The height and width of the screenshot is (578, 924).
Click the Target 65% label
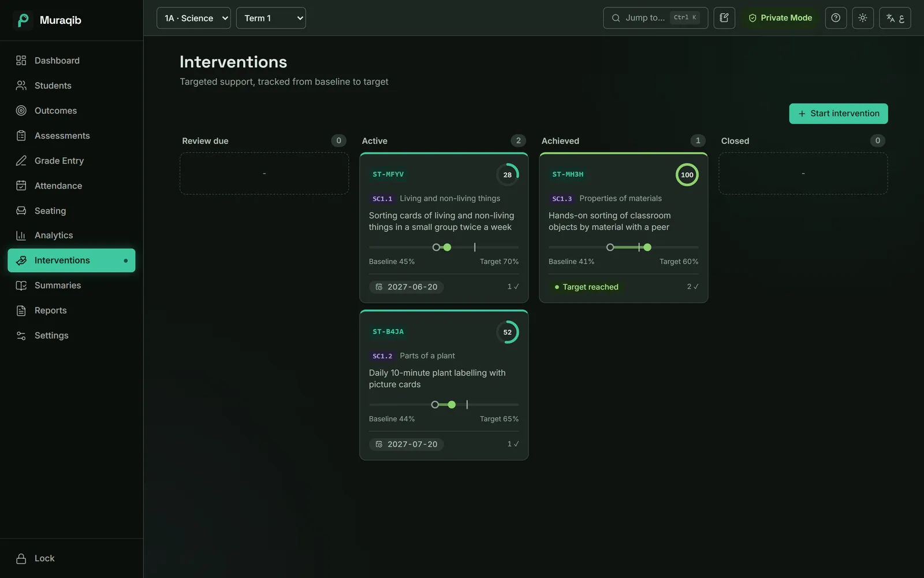pyautogui.click(x=499, y=419)
